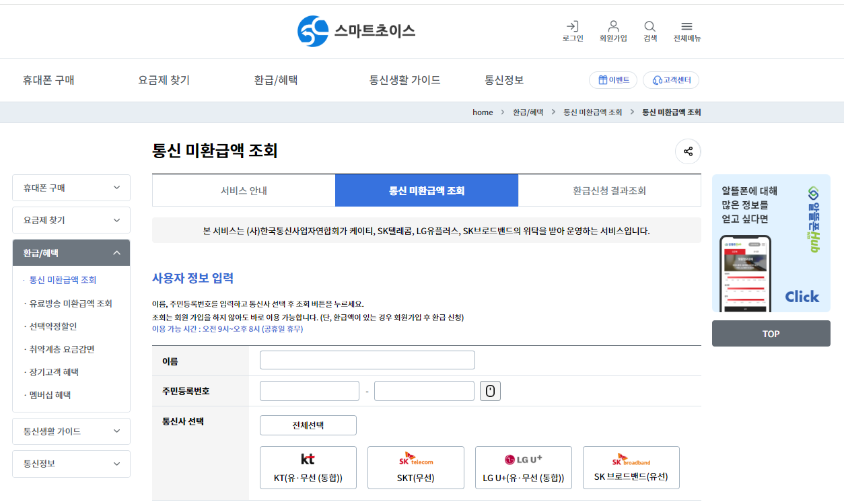Click the 이름 input field
Image resolution: width=844 pixels, height=504 pixels.
(x=367, y=360)
